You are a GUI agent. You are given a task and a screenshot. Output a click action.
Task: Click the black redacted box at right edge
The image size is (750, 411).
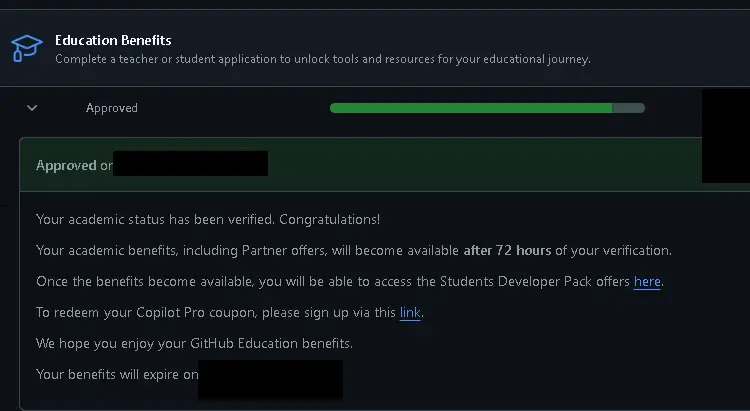(x=725, y=135)
